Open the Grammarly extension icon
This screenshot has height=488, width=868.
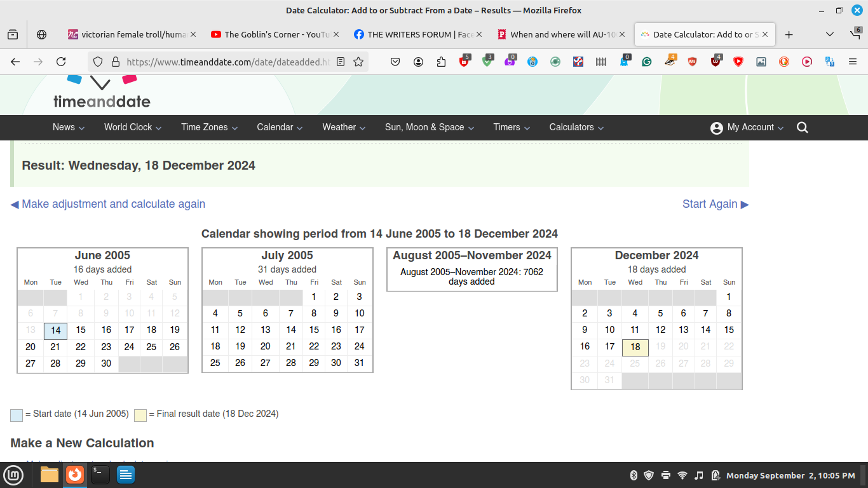pyautogui.click(x=647, y=62)
